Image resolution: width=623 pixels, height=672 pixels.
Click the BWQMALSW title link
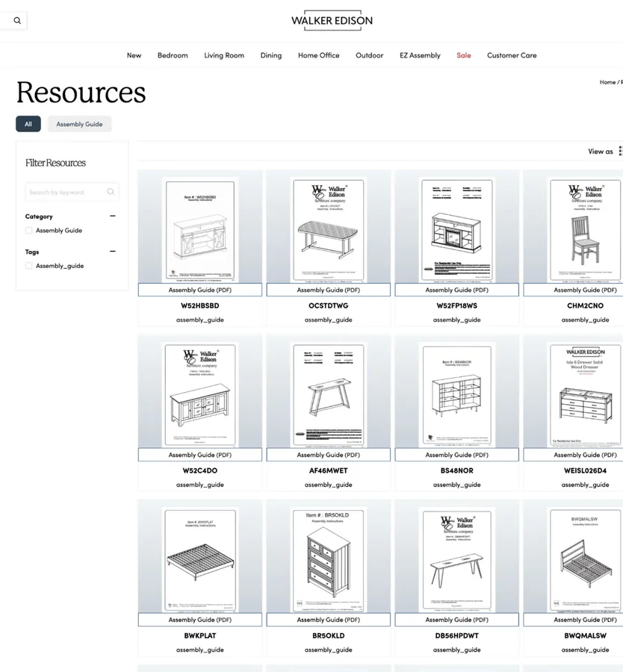coord(585,635)
